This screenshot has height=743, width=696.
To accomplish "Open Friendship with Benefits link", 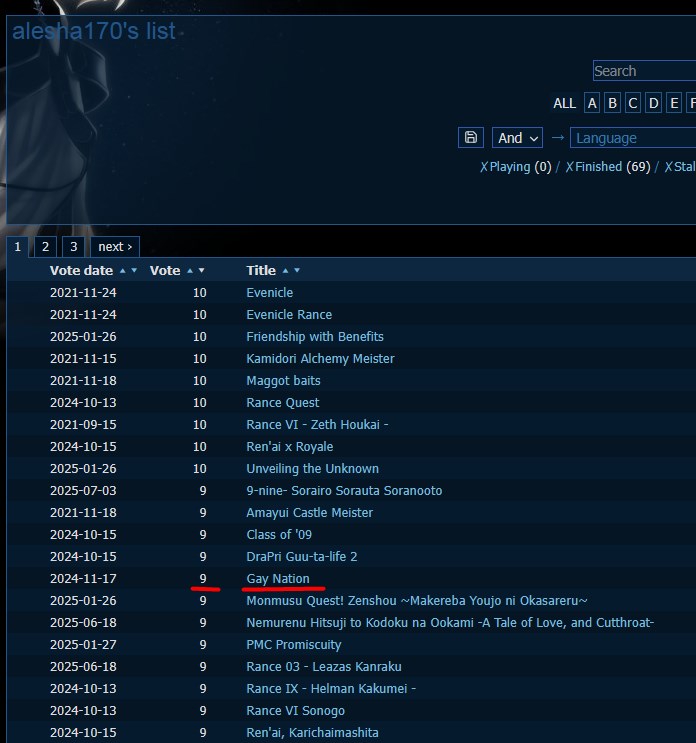I will point(315,336).
